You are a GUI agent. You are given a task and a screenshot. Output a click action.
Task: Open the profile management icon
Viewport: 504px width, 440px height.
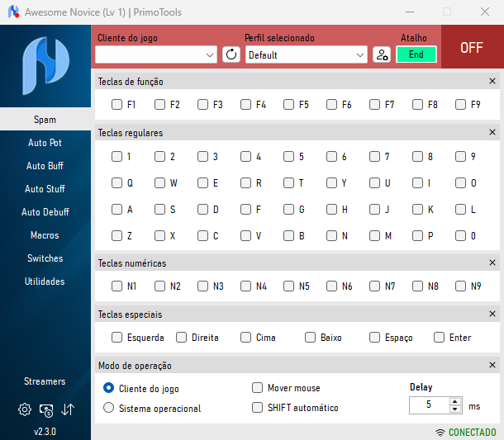381,55
